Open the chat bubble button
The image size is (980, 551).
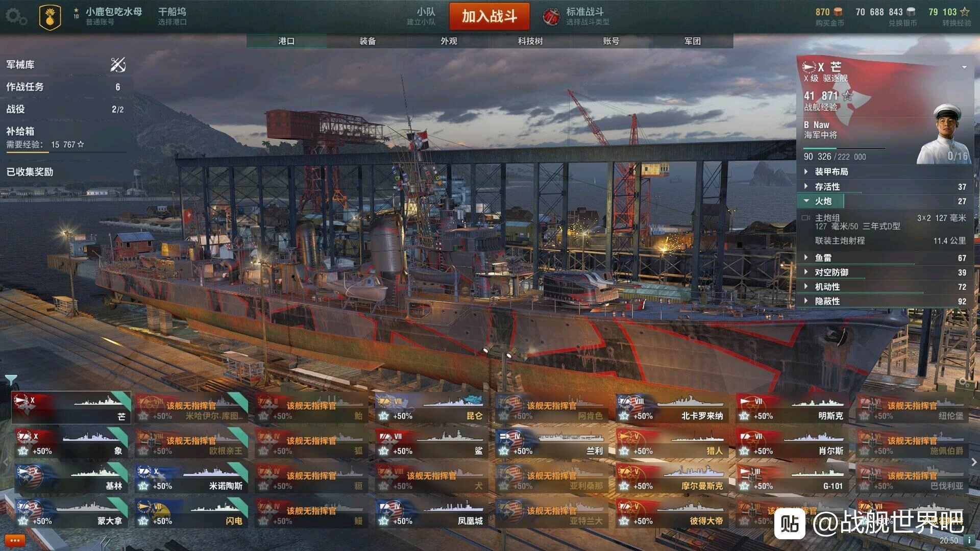coord(15,540)
